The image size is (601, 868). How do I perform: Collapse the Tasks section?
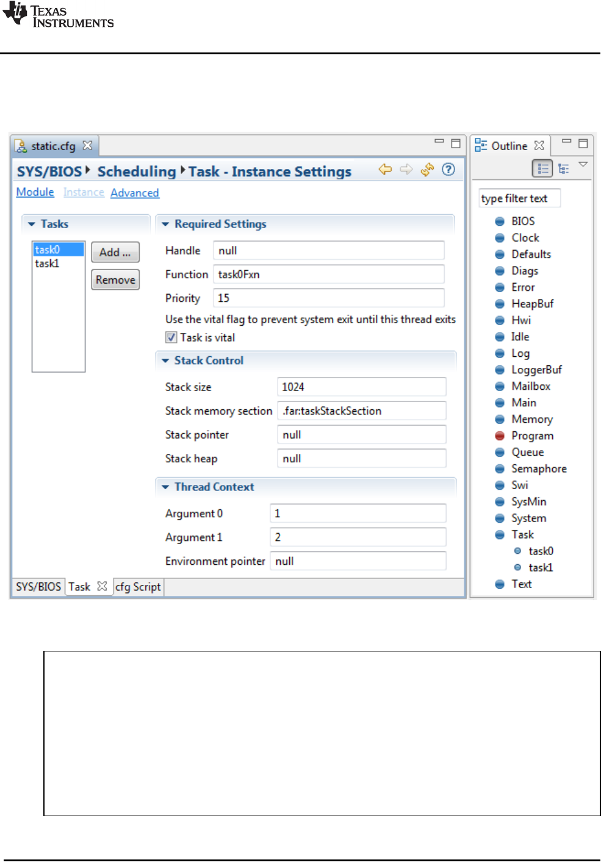32,224
